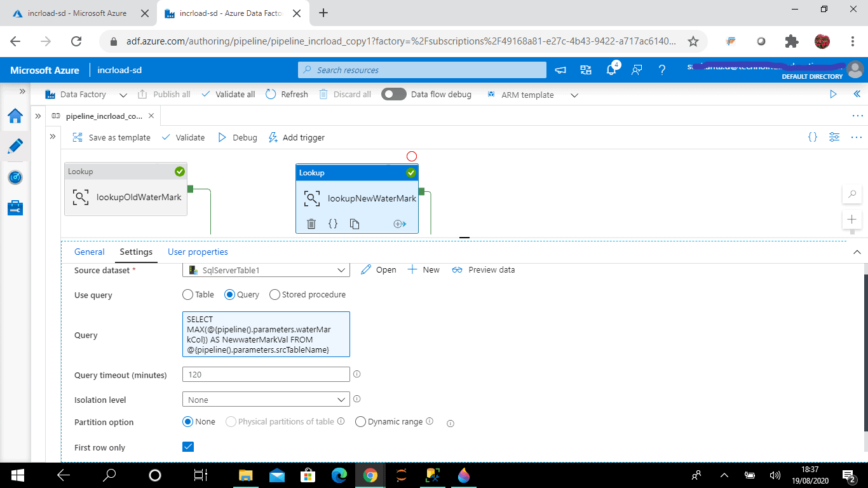Open the Monitor gauge icon in sidebar

15,177
